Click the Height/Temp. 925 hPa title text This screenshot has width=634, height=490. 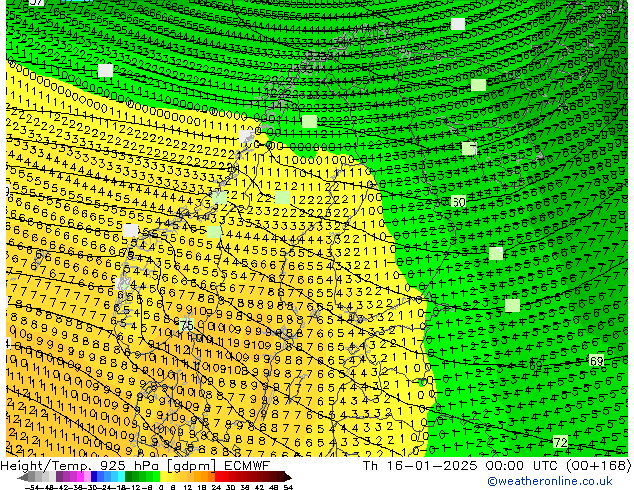80,465
